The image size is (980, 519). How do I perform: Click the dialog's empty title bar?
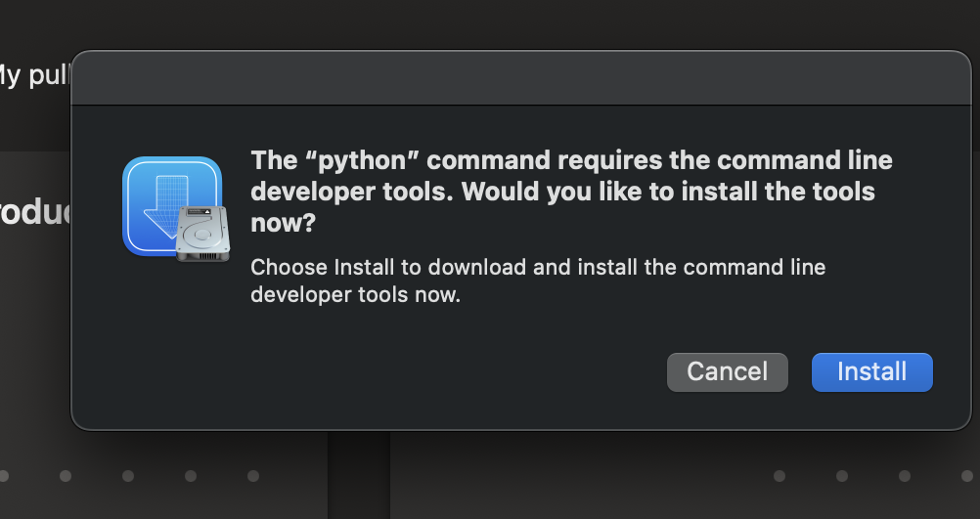point(520,78)
